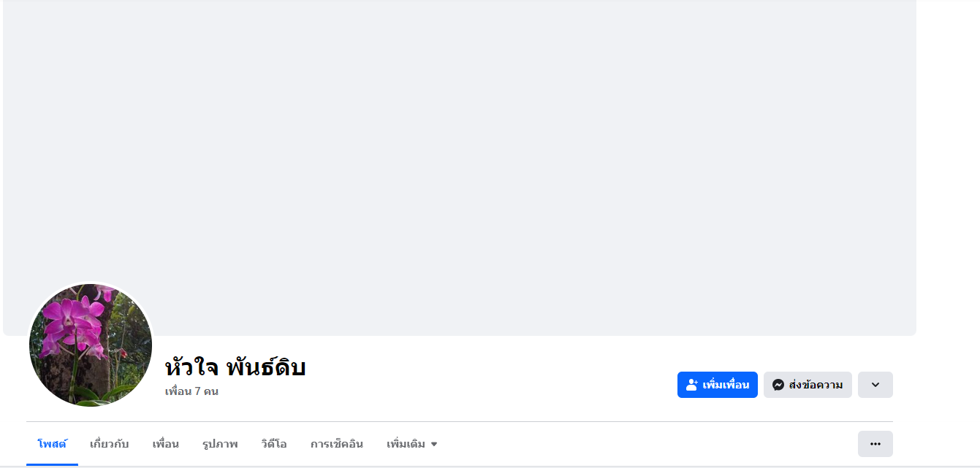Open the เพื่อน tab
Image resolution: width=980 pixels, height=468 pixels.
click(x=165, y=444)
